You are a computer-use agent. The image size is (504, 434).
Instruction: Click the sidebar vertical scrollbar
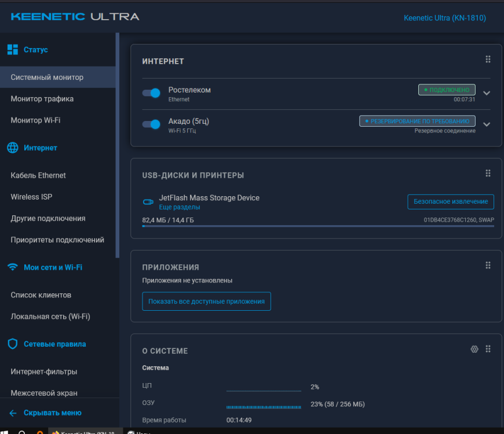point(118,145)
